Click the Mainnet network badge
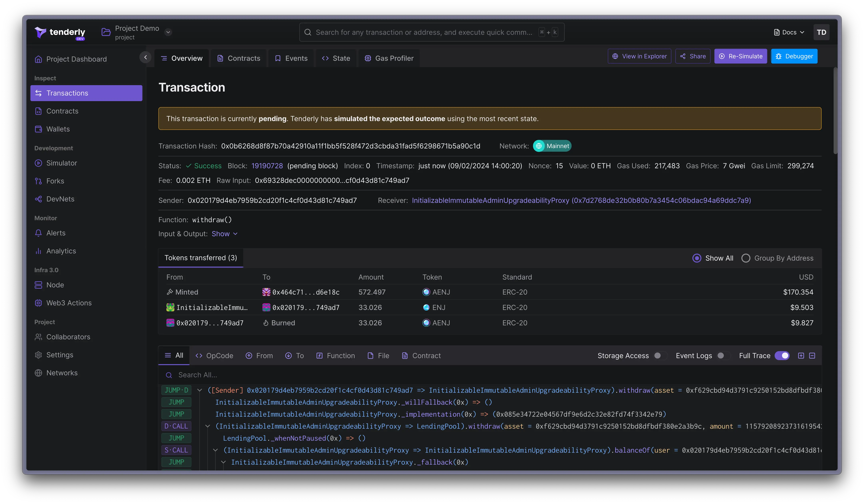 [552, 146]
